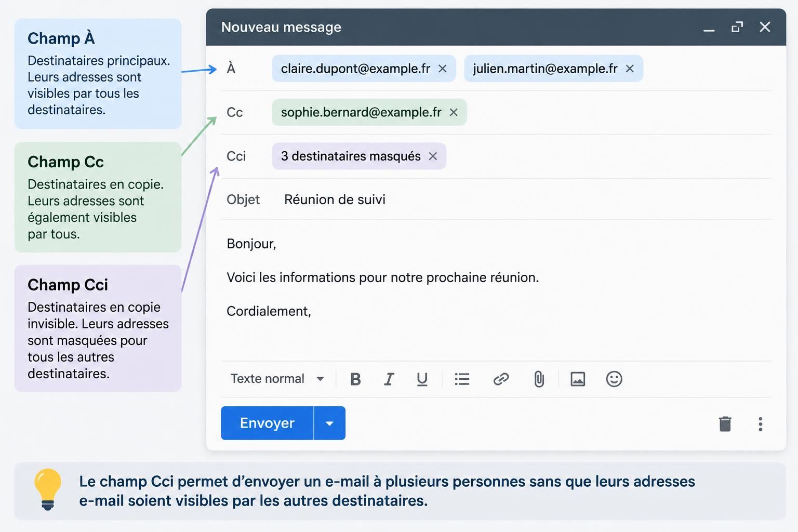This screenshot has height=532, width=798.
Task: Open the send options arrow next to Envoyer
Action: [329, 423]
